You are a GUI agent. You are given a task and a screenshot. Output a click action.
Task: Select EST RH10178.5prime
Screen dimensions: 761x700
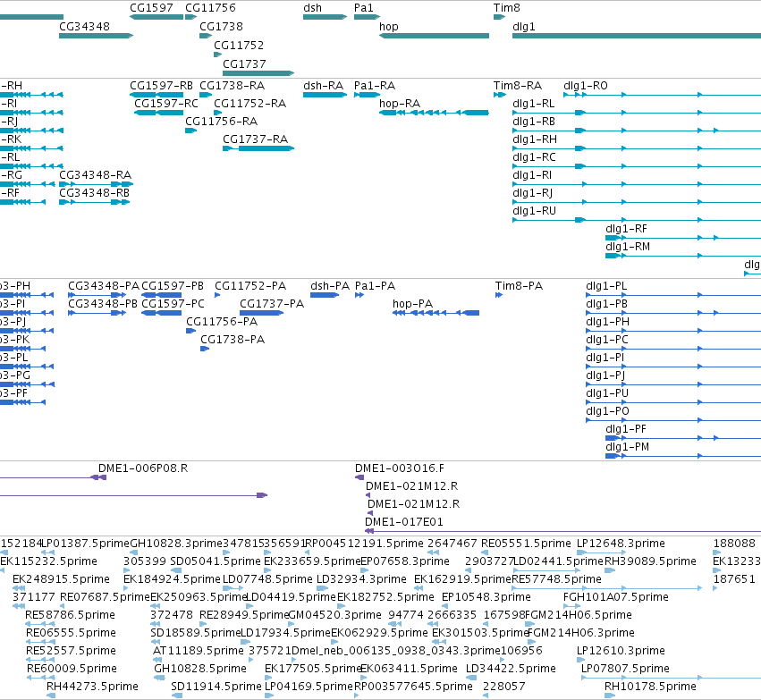(650, 687)
